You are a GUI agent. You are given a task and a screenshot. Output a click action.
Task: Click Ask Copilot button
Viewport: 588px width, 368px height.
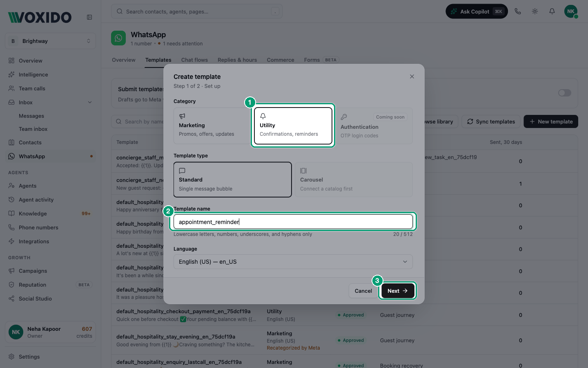coord(477,11)
